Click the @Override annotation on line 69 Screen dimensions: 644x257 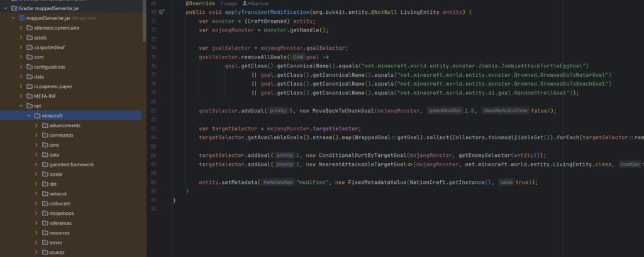201,3
